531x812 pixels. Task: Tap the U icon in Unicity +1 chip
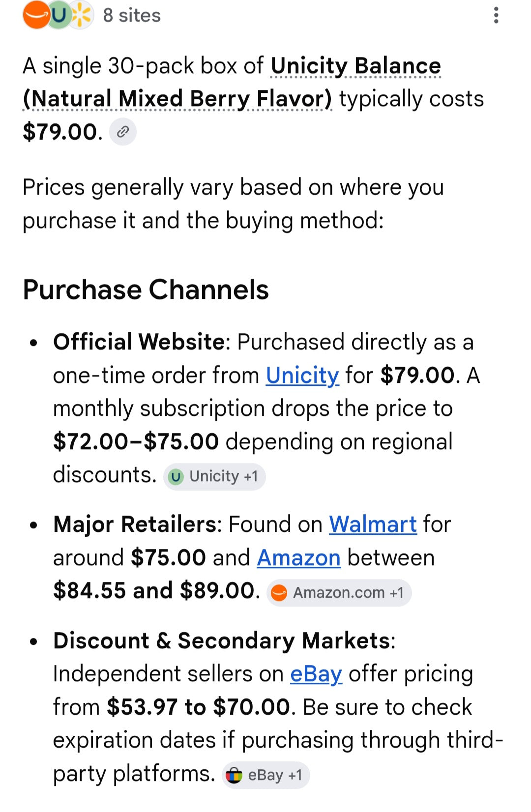coord(176,476)
